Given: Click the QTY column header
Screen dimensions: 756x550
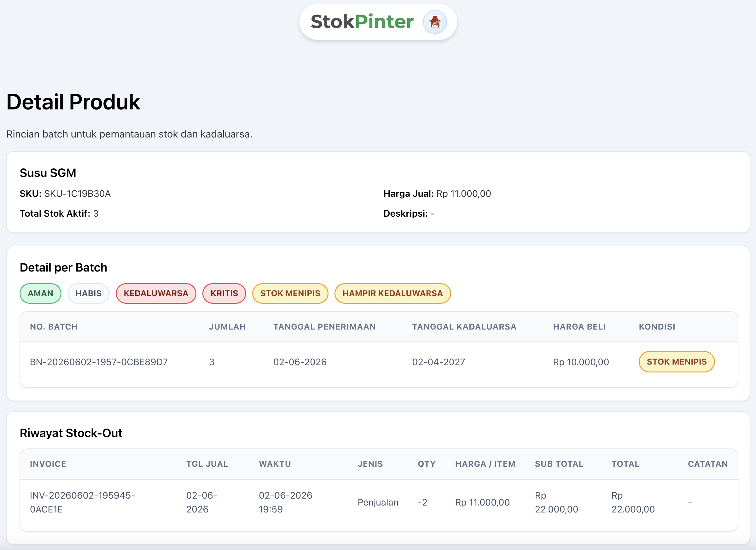Looking at the screenshot, I should pos(426,464).
